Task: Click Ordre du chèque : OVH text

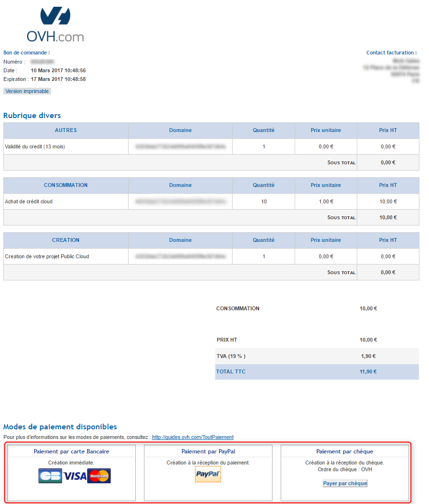Action: (x=345, y=469)
